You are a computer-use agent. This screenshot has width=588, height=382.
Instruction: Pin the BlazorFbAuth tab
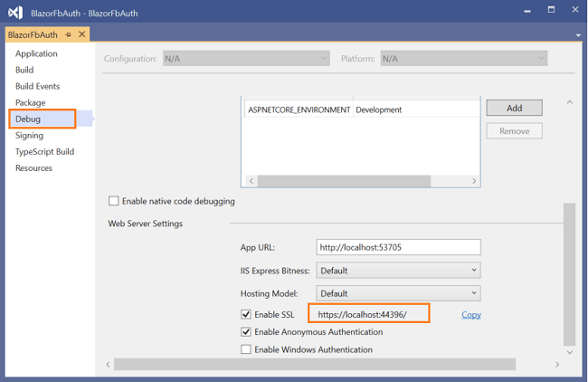click(x=68, y=35)
